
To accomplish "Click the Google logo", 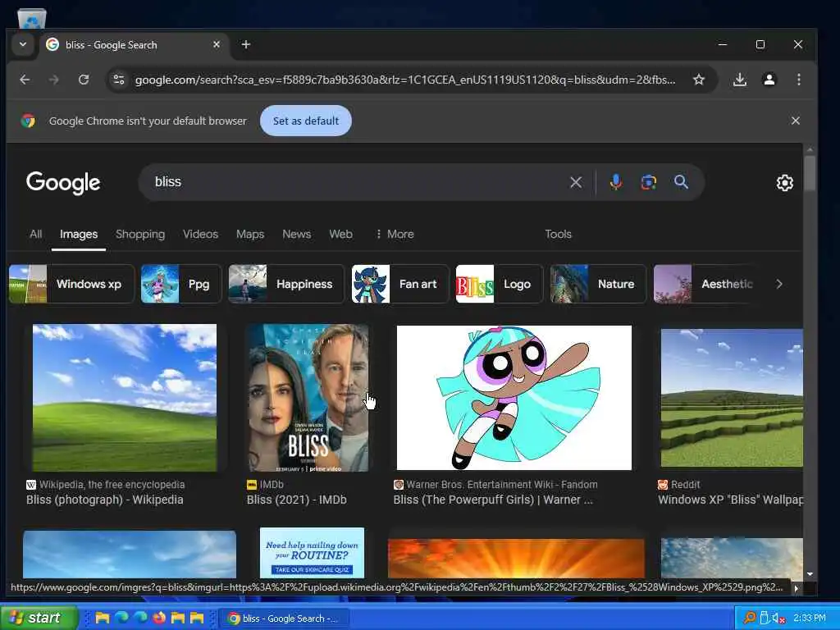I will pyautogui.click(x=63, y=183).
